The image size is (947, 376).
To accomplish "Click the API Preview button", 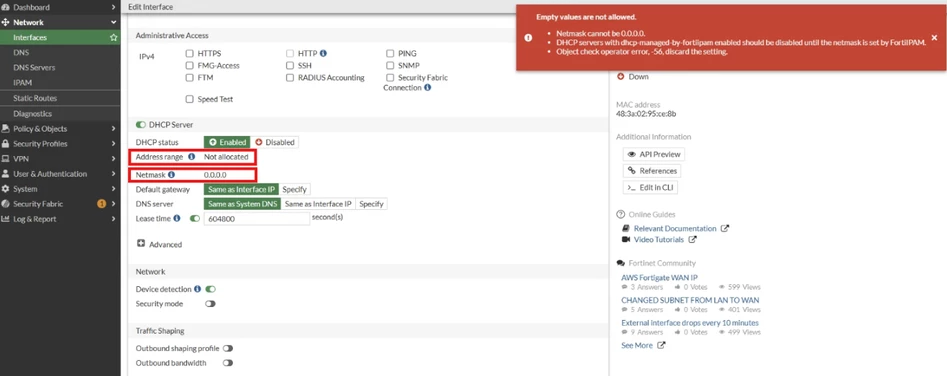I will click(x=654, y=155).
